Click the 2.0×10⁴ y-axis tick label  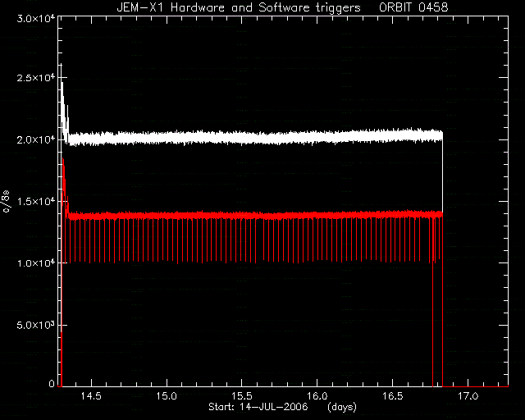pyautogui.click(x=36, y=139)
